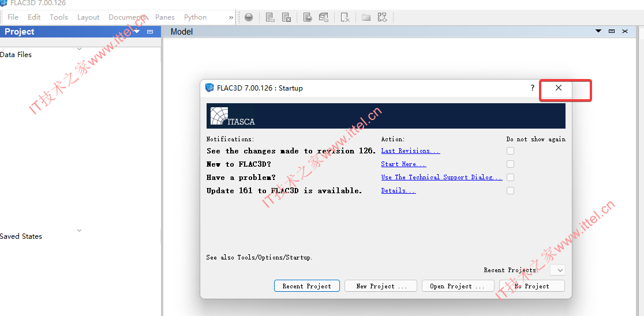Select the Model pane title tab
The height and width of the screenshot is (316, 644).
[182, 32]
